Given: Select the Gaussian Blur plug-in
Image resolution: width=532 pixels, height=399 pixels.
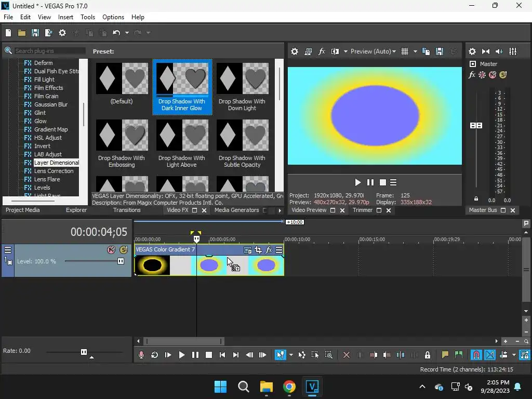Looking at the screenshot, I should coord(51,104).
